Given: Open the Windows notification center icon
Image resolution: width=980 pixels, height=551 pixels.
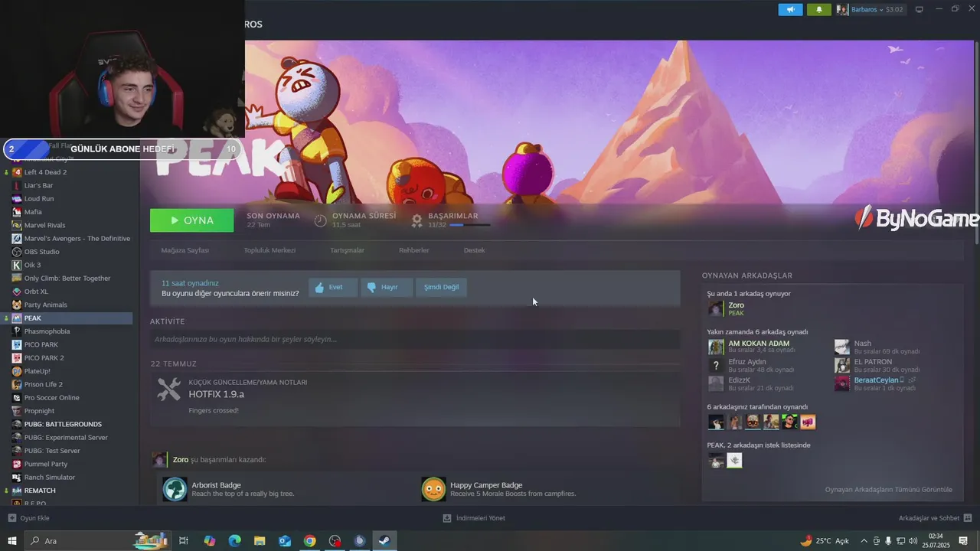Looking at the screenshot, I should tap(963, 540).
